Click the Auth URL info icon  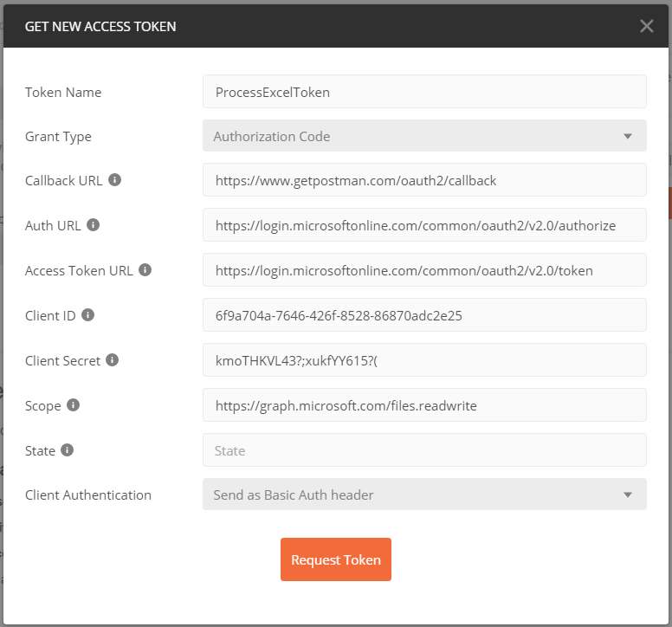click(94, 225)
